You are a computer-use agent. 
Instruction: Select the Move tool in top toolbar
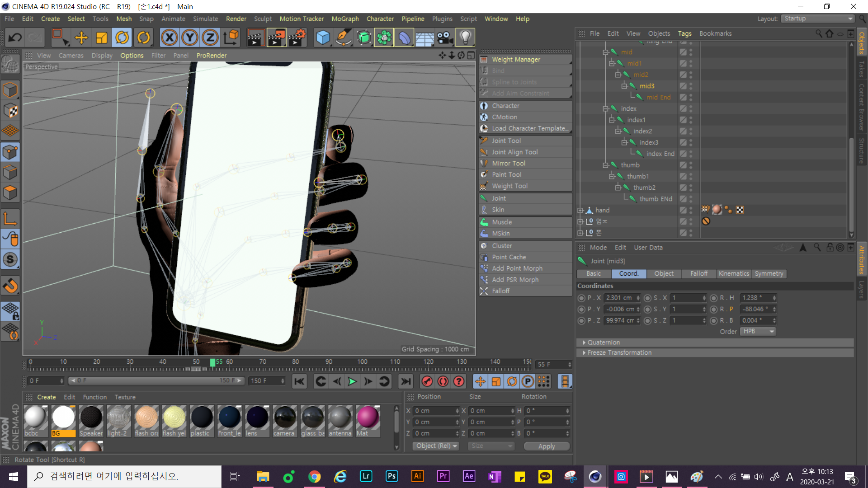click(81, 38)
